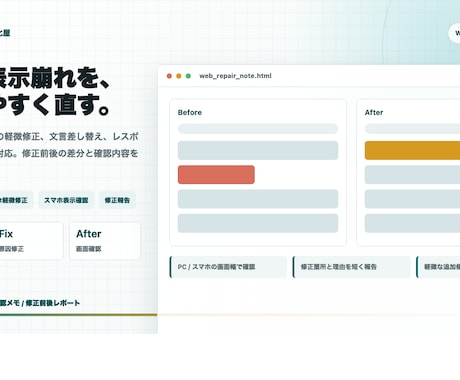Screen dimensions: 460x380
Task: Select the web_repair_note.html file title
Action: (235, 76)
